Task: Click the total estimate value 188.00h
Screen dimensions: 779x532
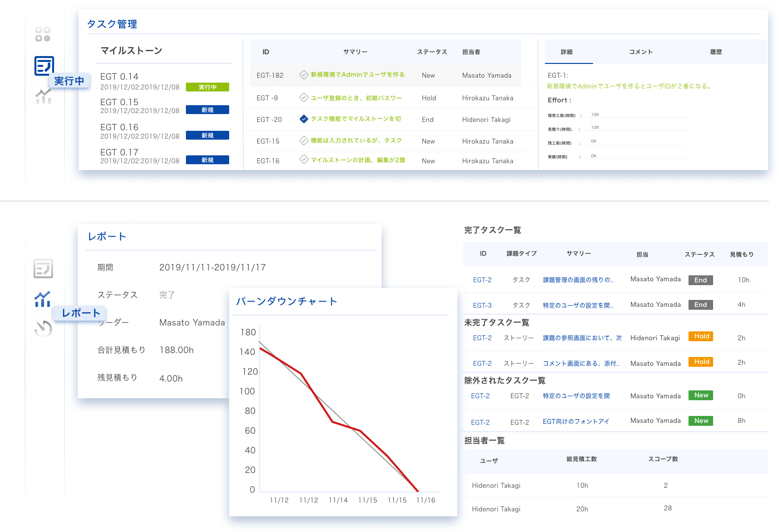Action: (x=177, y=350)
